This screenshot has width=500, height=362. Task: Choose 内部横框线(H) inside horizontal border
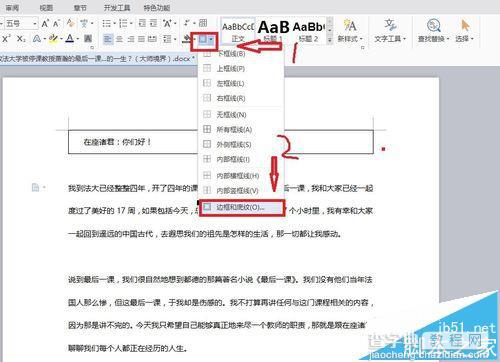(241, 176)
